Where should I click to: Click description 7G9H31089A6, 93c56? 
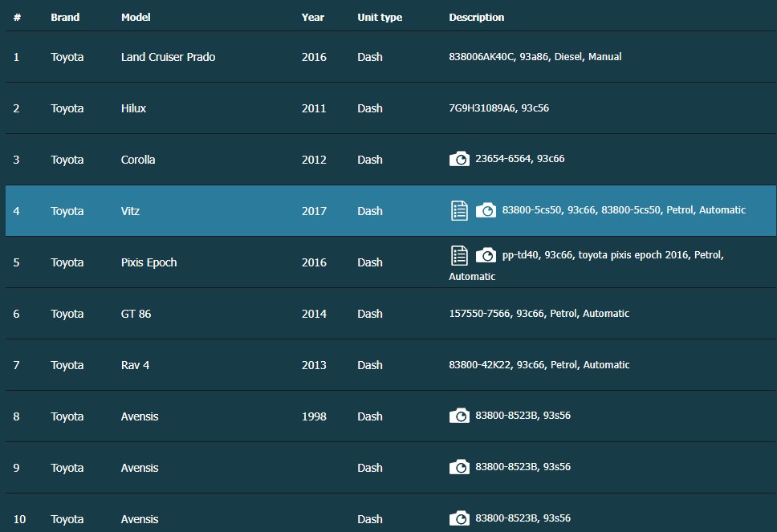(x=498, y=108)
